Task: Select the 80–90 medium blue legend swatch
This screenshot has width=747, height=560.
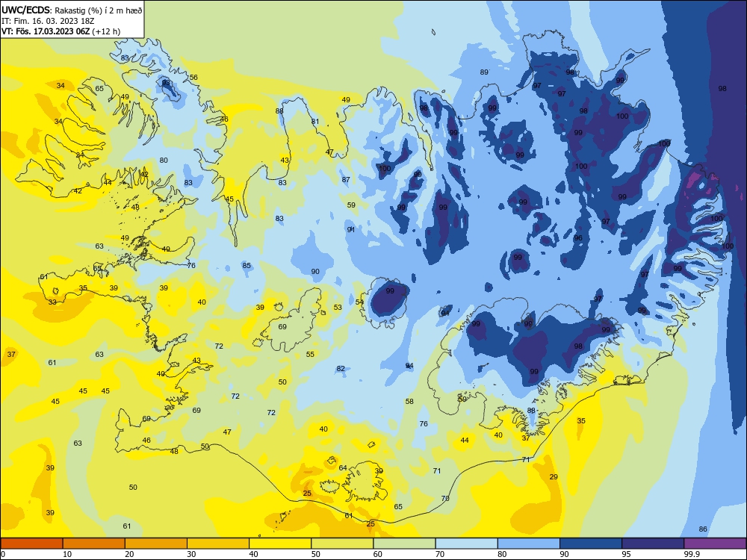Action: pos(528,544)
